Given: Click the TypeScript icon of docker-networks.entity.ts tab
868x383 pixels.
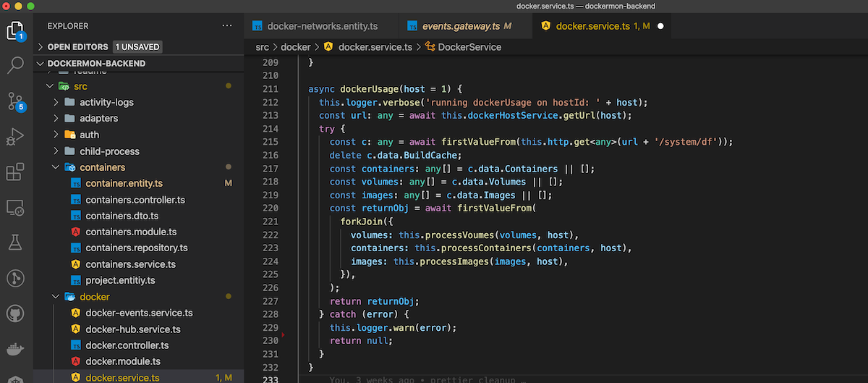Looking at the screenshot, I should click(257, 27).
